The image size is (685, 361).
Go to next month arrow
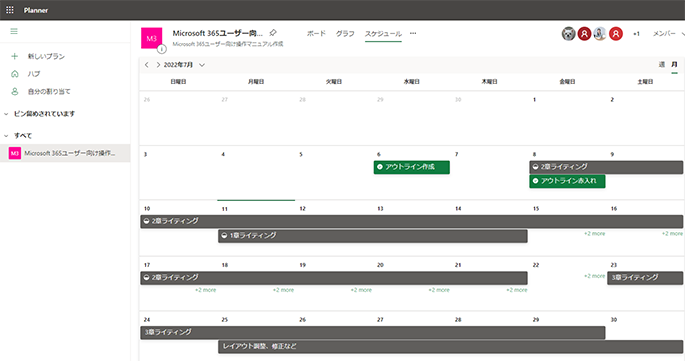click(x=158, y=65)
